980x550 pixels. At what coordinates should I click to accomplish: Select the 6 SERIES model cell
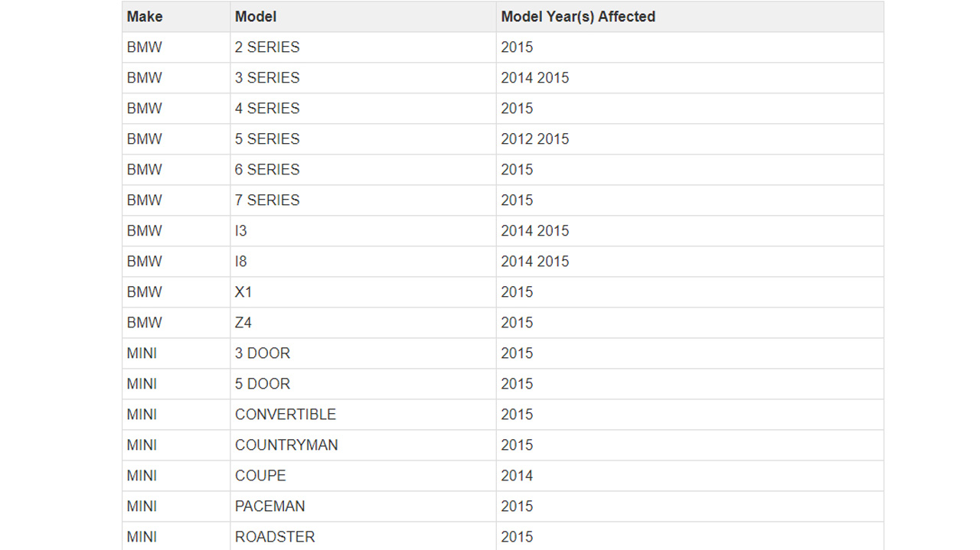[x=267, y=170]
